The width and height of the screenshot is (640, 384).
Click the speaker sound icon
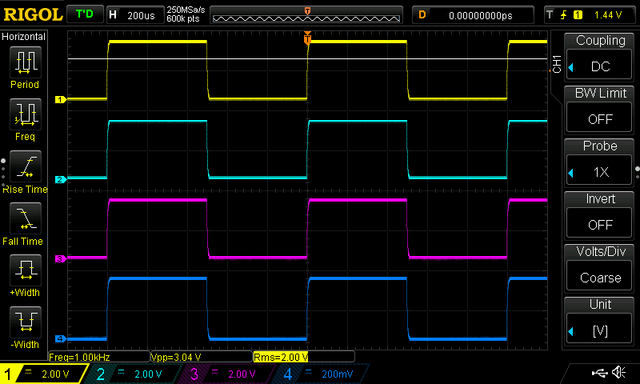pyautogui.click(x=619, y=372)
